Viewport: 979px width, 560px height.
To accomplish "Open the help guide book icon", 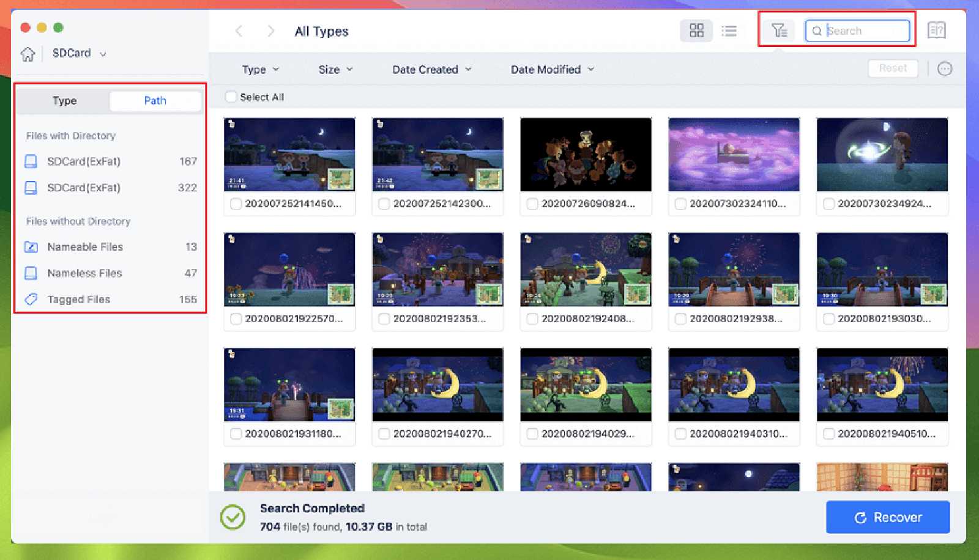I will click(936, 30).
